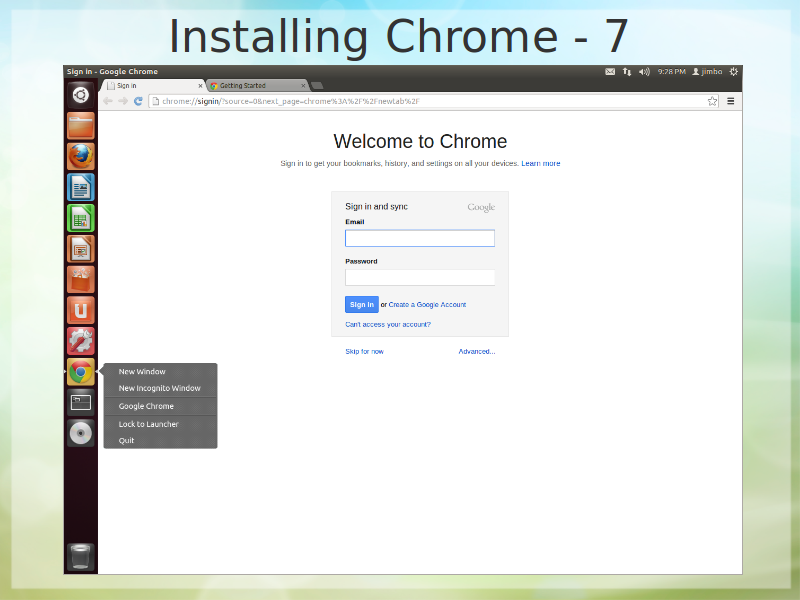
Task: Launch Firefox from the launcher
Action: tap(81, 156)
